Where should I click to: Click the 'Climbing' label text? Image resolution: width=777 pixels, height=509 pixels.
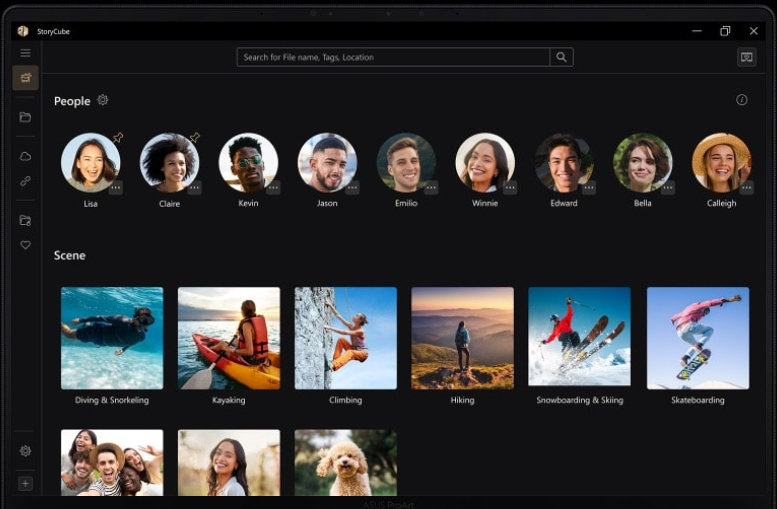(345, 400)
